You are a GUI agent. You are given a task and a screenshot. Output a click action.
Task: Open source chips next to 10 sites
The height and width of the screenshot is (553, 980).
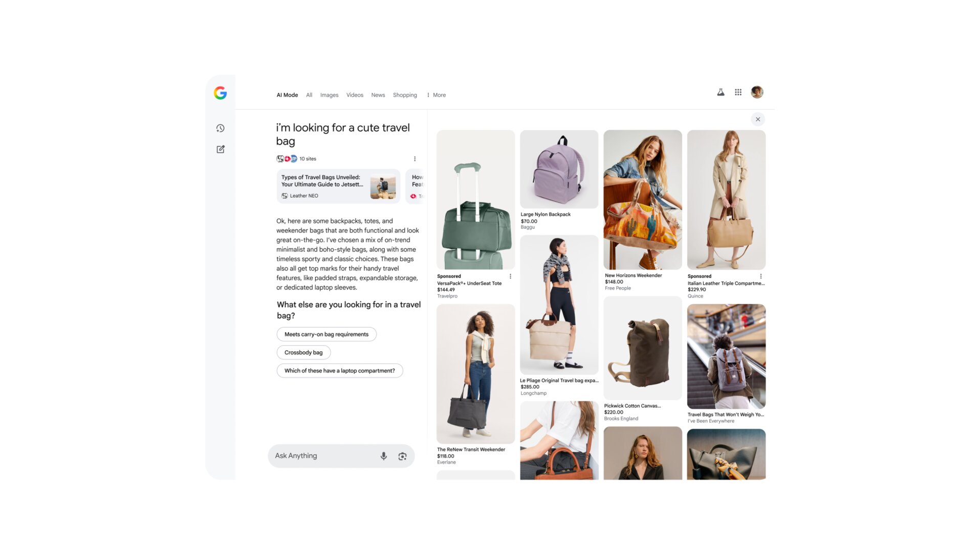[x=287, y=159]
